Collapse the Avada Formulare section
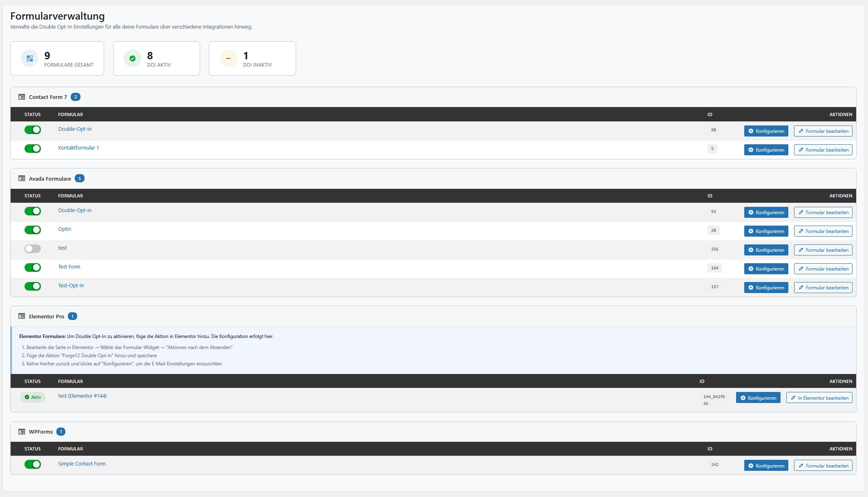The height and width of the screenshot is (497, 868). pyautogui.click(x=51, y=178)
